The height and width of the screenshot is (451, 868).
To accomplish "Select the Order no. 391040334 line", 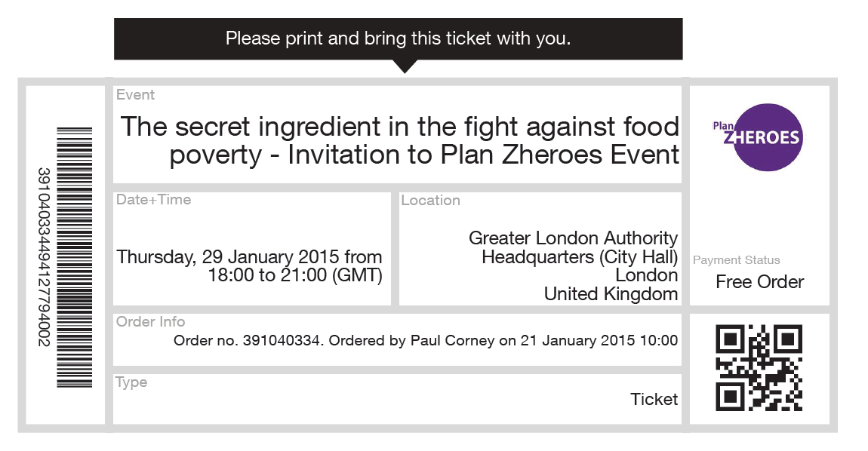I will point(426,340).
